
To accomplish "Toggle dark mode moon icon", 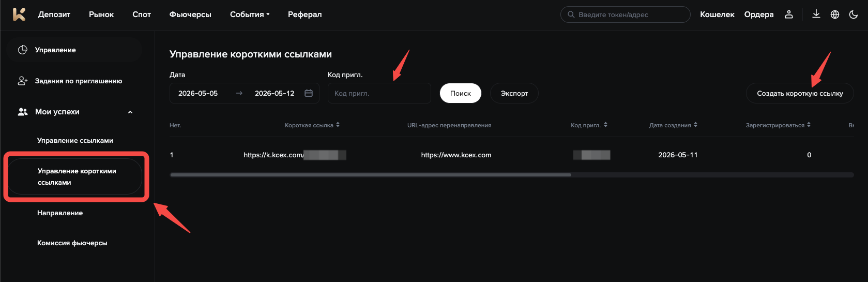I will pos(854,14).
